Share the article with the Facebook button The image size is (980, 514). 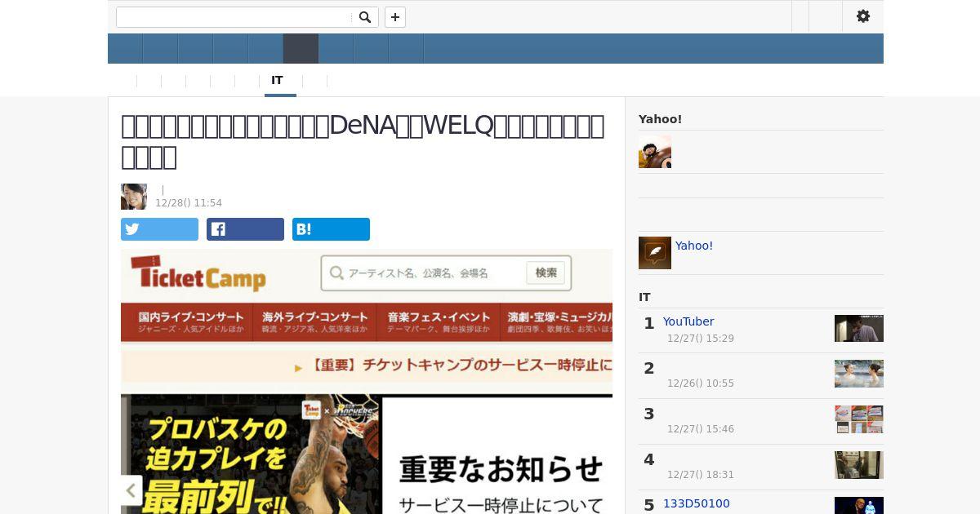tap(245, 229)
